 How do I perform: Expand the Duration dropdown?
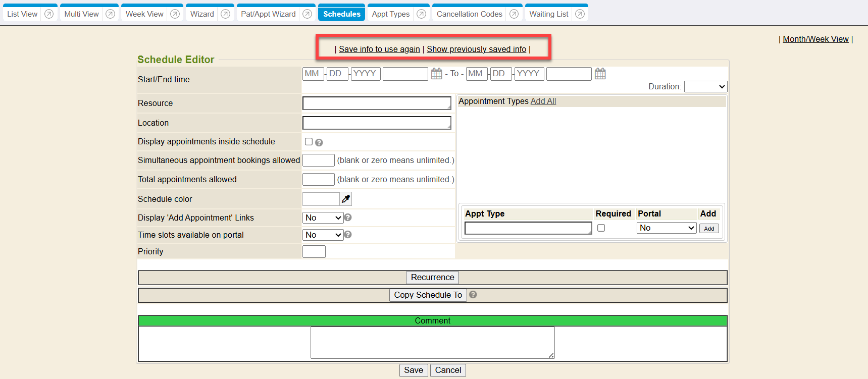[x=705, y=87]
